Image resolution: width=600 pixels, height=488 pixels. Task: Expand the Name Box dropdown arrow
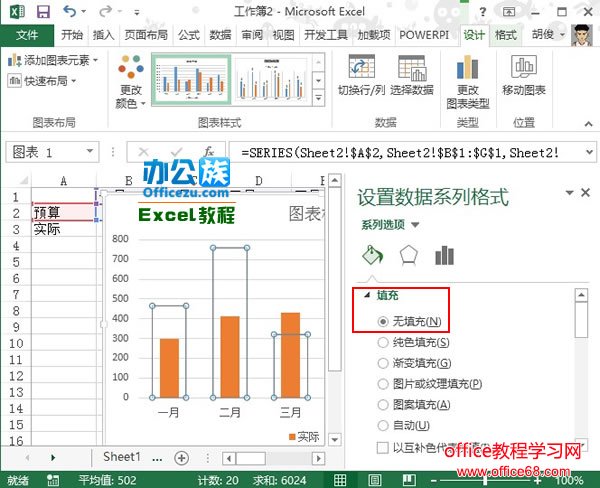click(90, 152)
